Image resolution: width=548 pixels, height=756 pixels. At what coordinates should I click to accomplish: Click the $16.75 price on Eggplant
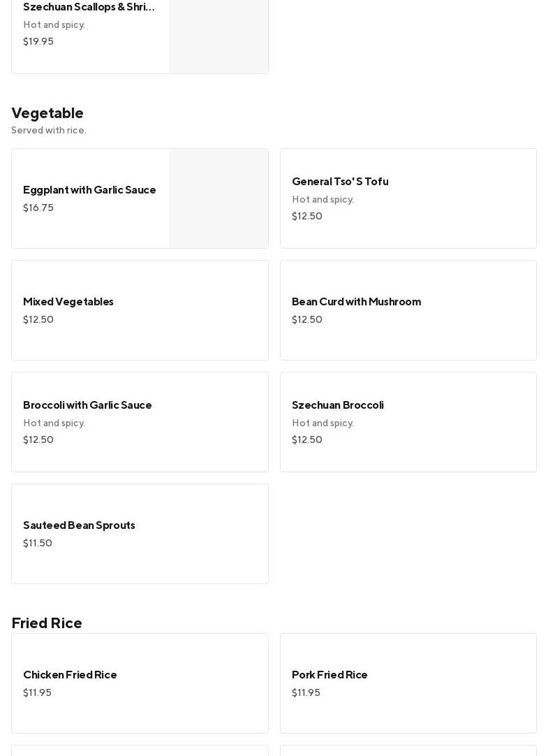[38, 208]
